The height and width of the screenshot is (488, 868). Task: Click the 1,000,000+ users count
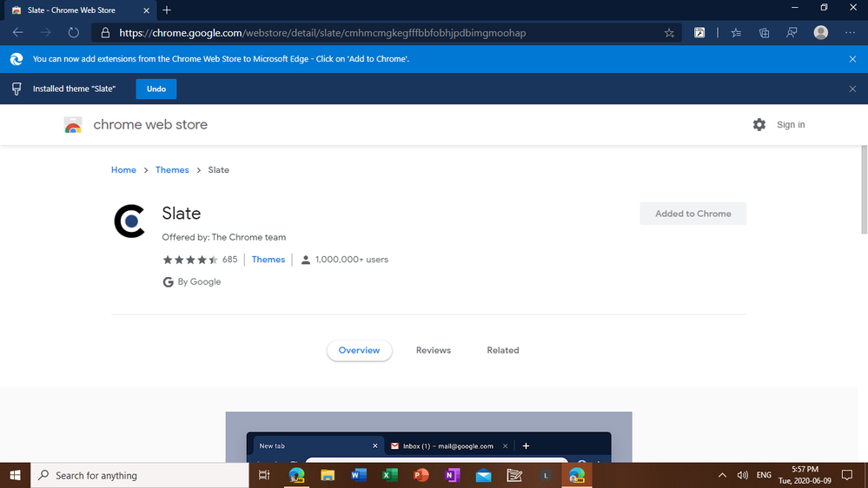[x=352, y=260]
